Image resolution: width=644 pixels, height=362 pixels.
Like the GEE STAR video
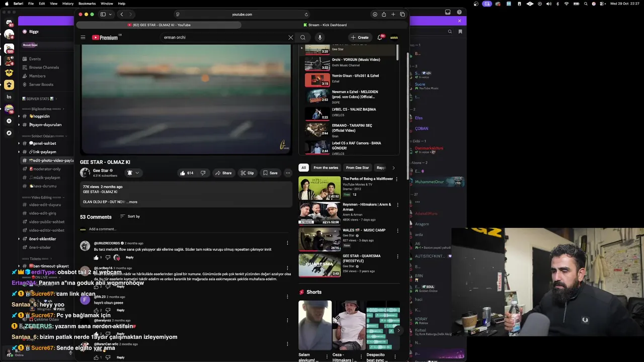click(x=186, y=173)
